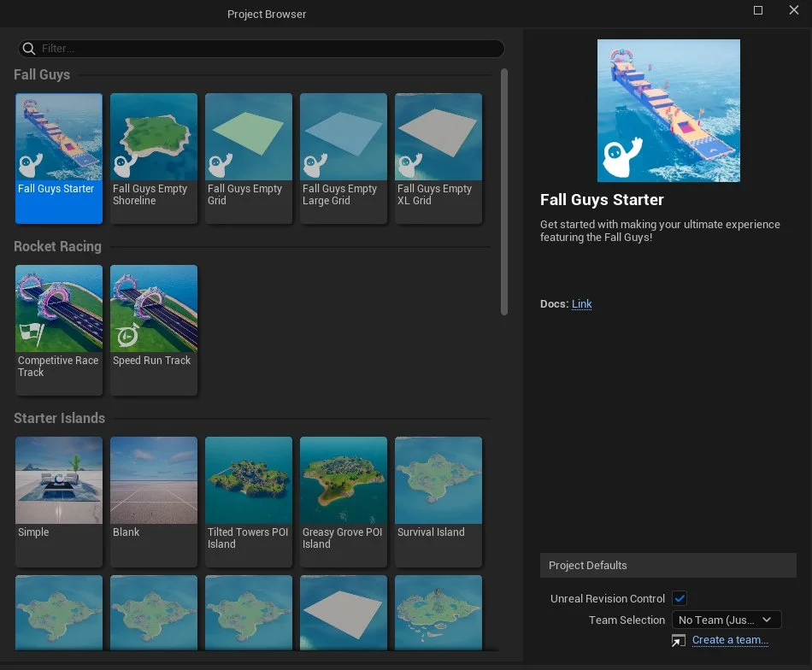The image size is (812, 670).
Task: Open the Team Selection dropdown
Action: pyautogui.click(x=726, y=620)
